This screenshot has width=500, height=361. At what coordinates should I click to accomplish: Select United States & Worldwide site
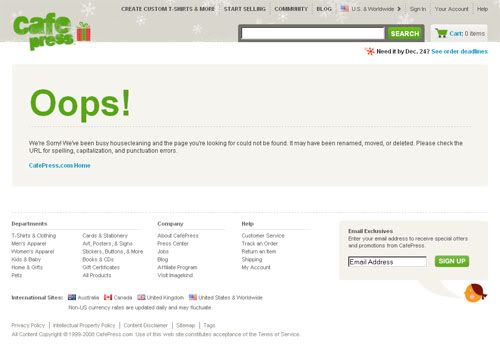pyautogui.click(x=231, y=297)
